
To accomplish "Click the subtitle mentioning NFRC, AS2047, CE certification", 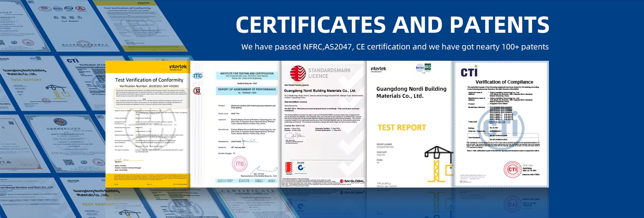I will tap(395, 47).
